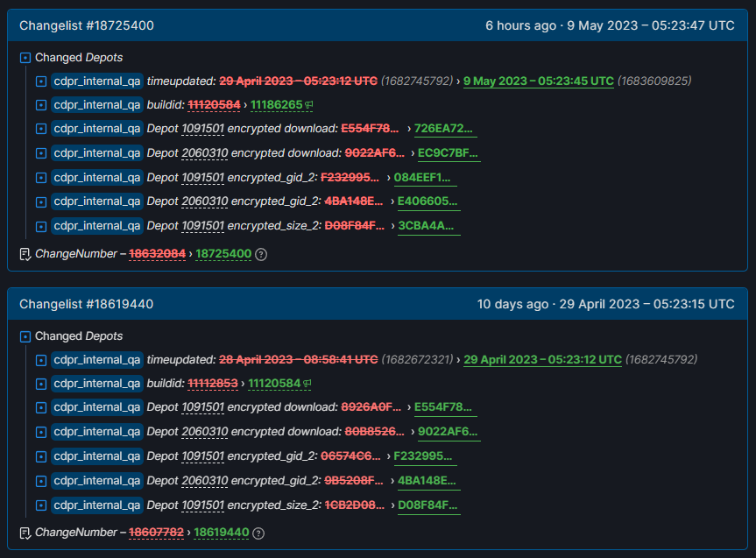Click new value E406605... hash
Image resolution: width=756 pixels, height=558 pixels.
(427, 201)
